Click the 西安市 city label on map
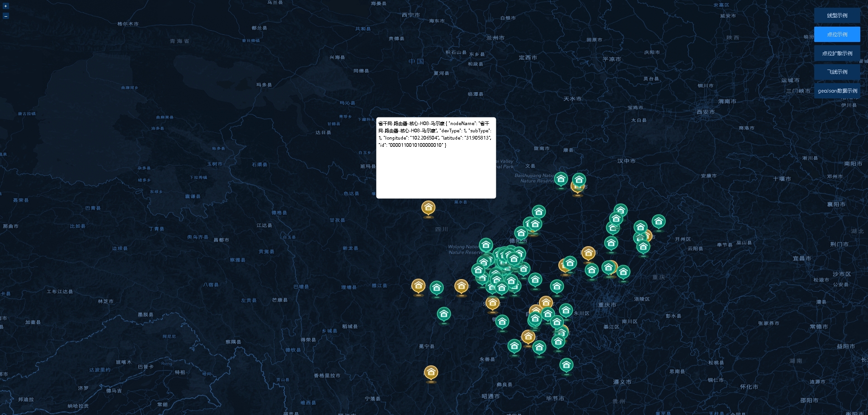This screenshot has height=415, width=868. pyautogui.click(x=705, y=112)
